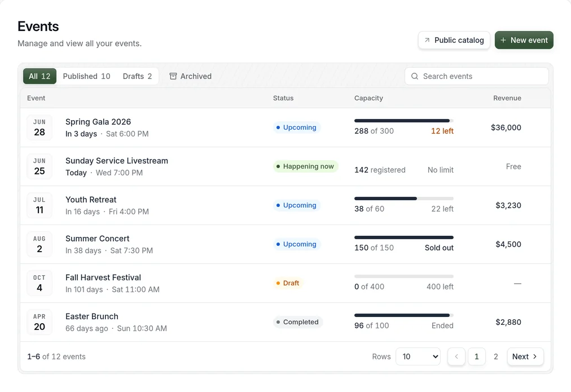Click the AUG 2 date badge
The height and width of the screenshot is (392, 571).
39,244
